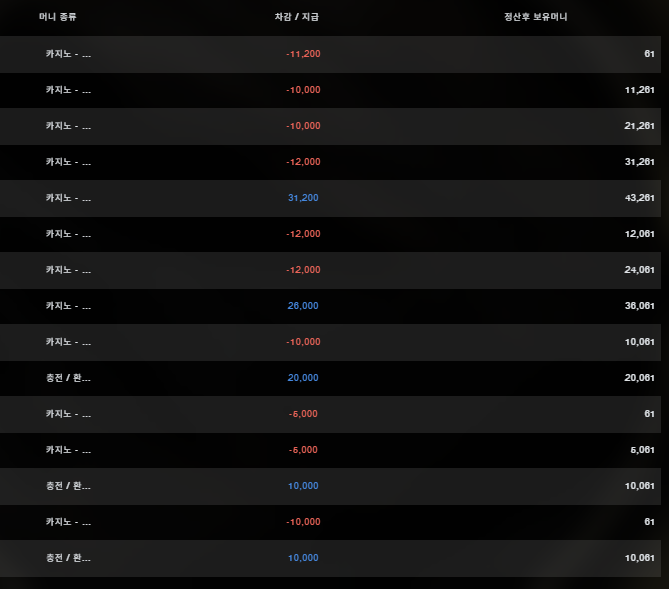The height and width of the screenshot is (589, 669).
Task: Click the 21,261 balance value
Action: pos(638,126)
